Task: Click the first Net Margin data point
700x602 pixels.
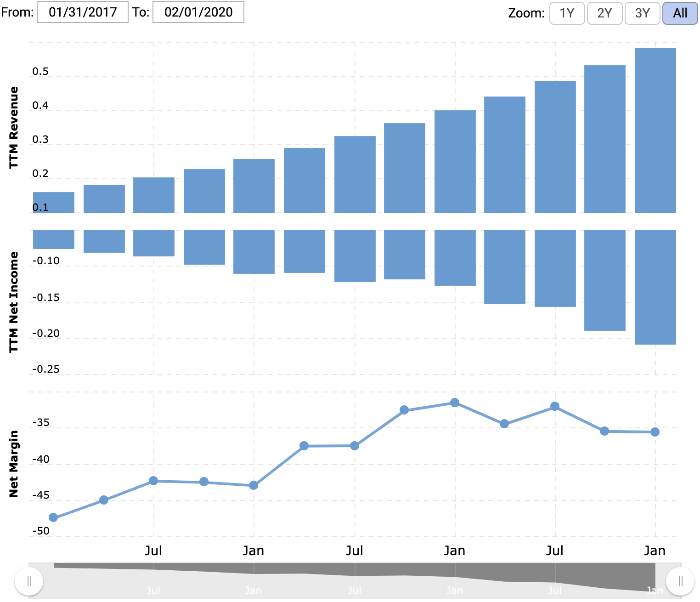Action: [53, 518]
